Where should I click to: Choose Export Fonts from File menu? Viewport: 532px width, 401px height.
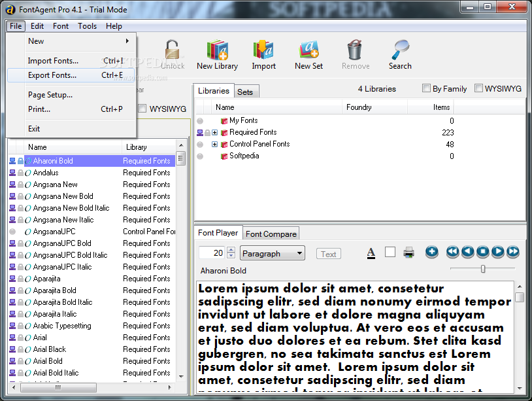click(71, 75)
